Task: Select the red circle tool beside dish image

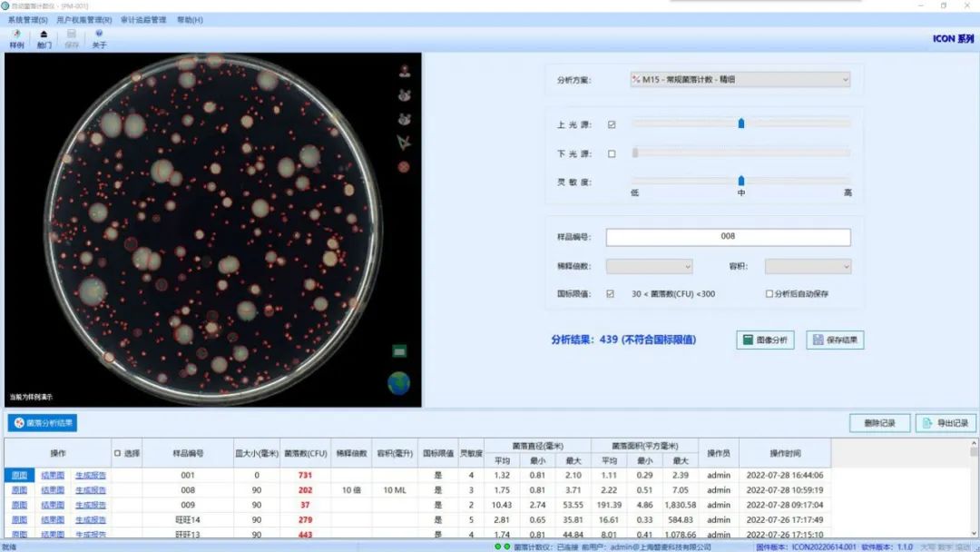Action: click(403, 167)
